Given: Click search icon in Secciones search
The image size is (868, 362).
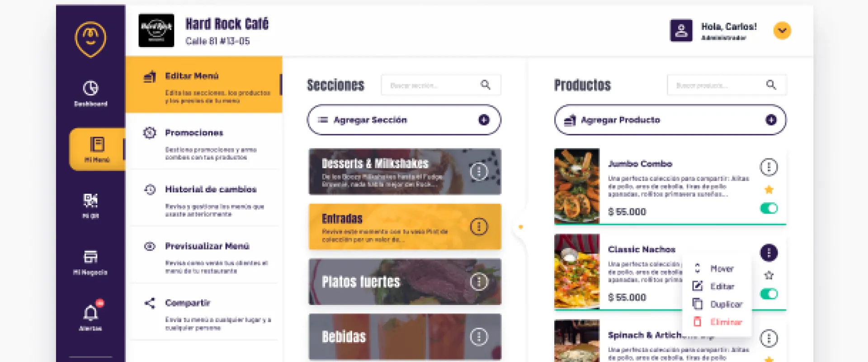Looking at the screenshot, I should click(x=485, y=85).
